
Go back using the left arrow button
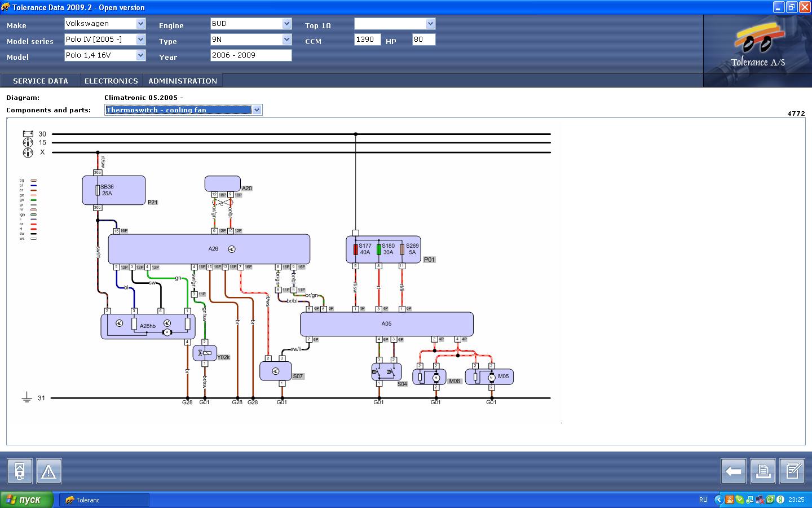click(734, 471)
